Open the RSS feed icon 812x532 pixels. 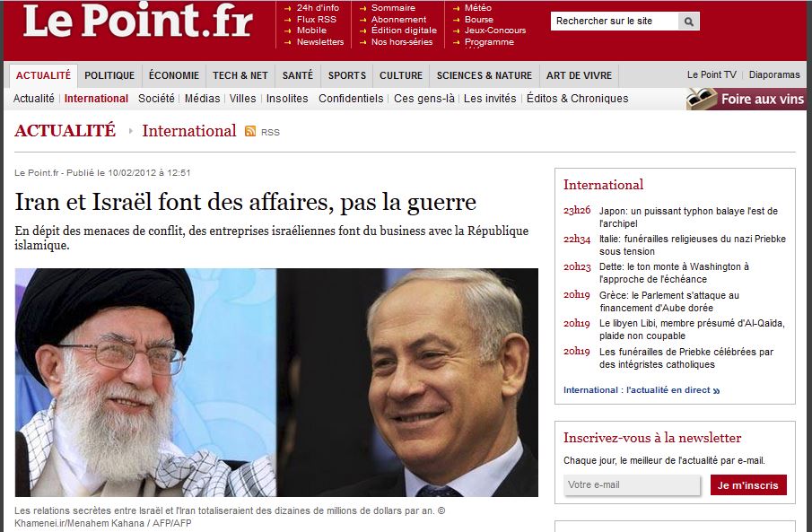point(250,132)
